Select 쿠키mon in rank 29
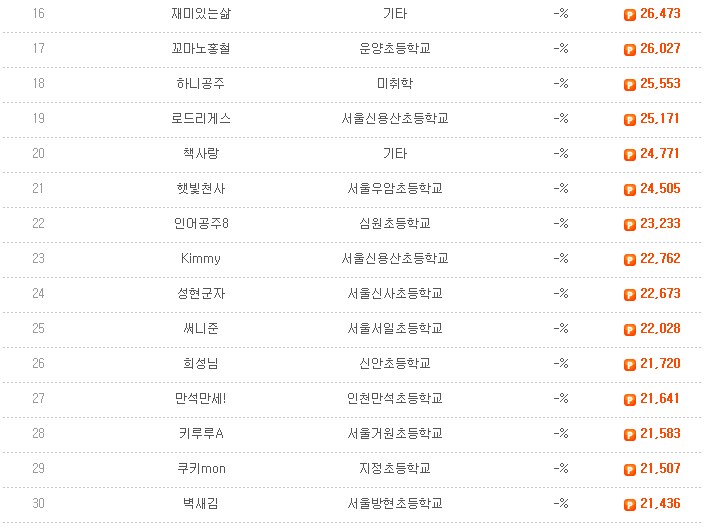Image resolution: width=708 pixels, height=530 pixels. click(x=201, y=468)
